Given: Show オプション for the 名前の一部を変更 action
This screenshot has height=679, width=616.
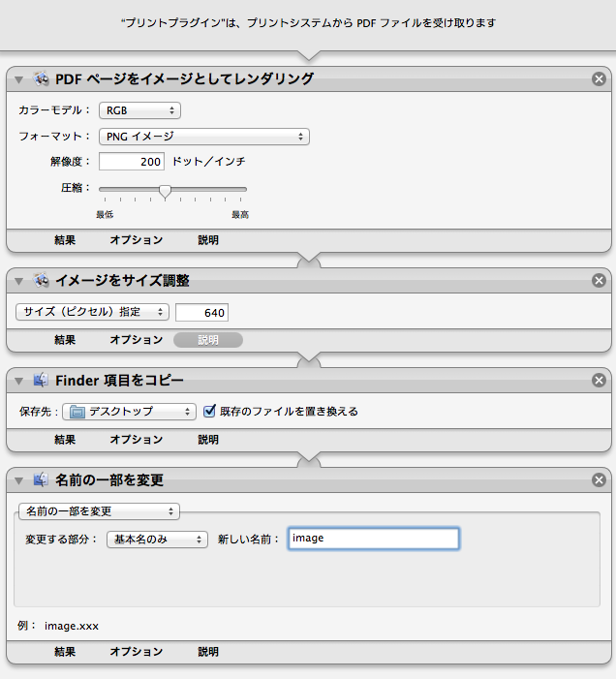Looking at the screenshot, I should (137, 652).
